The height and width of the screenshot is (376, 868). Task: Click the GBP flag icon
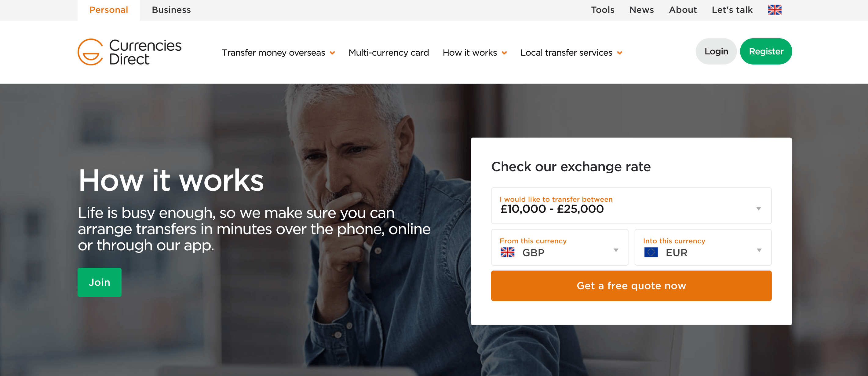[507, 252]
